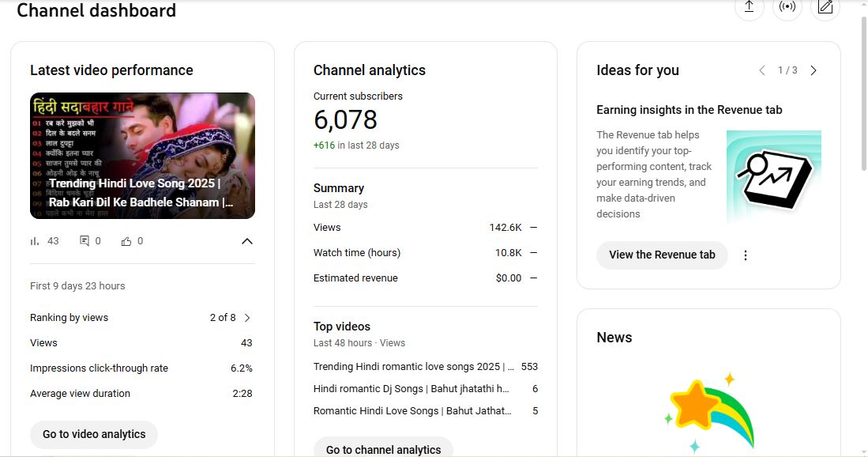This screenshot has height=457, width=868.
Task: Click the likes thumbs-up icon
Action: (x=126, y=241)
